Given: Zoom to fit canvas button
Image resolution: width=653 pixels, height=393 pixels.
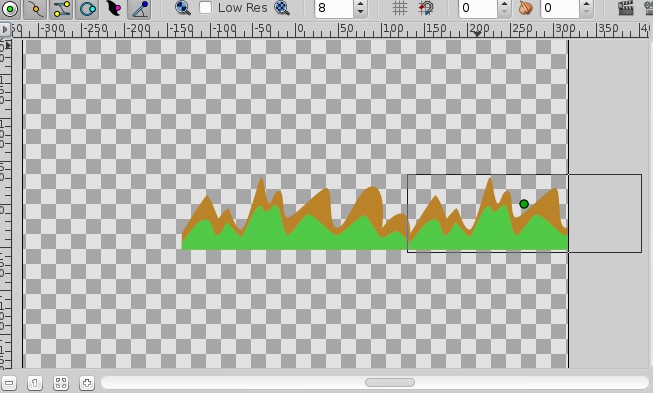Looking at the screenshot, I should [x=61, y=383].
